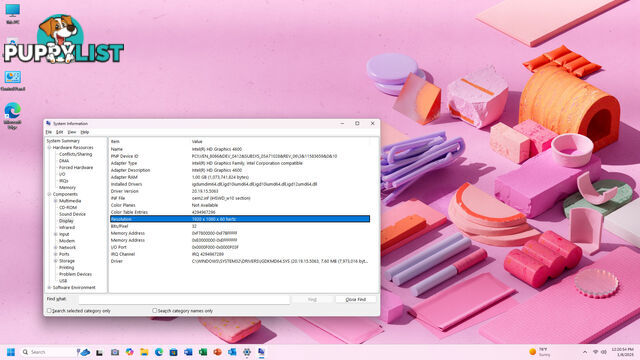Click the Close Find button
This screenshot has height=360, width=640.
point(356,300)
